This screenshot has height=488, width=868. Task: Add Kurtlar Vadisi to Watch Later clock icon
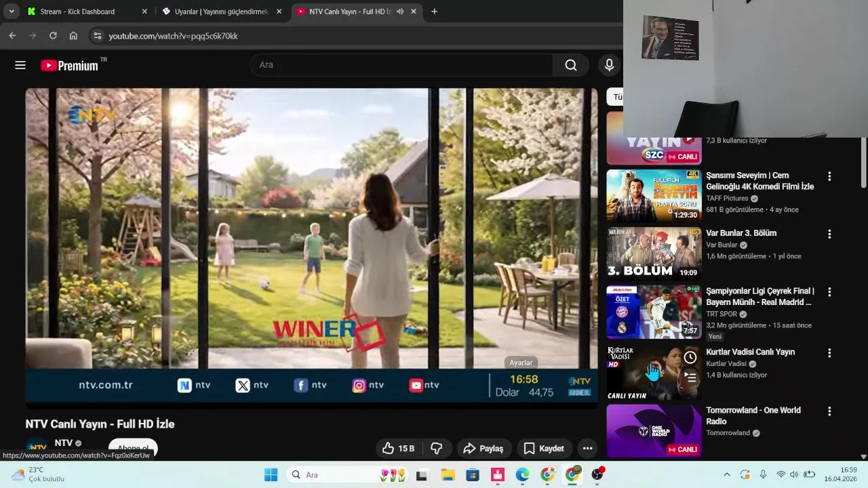(x=690, y=357)
